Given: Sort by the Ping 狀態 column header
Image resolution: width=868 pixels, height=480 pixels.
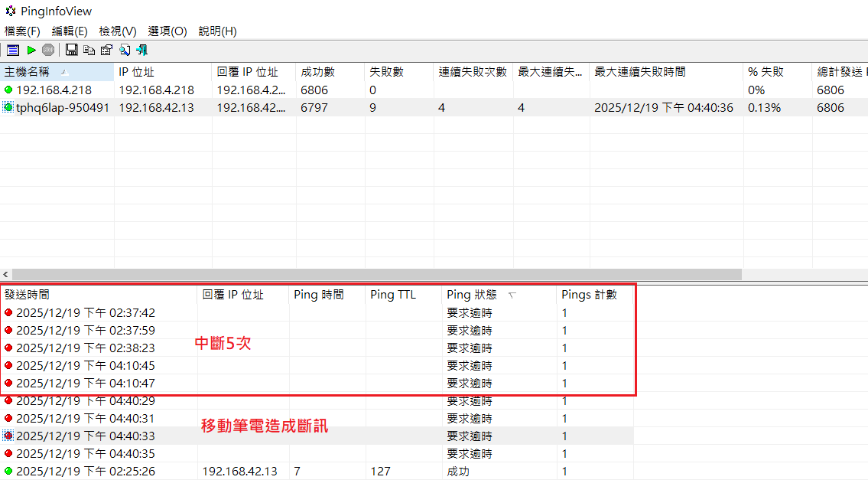Looking at the screenshot, I should click(x=472, y=295).
